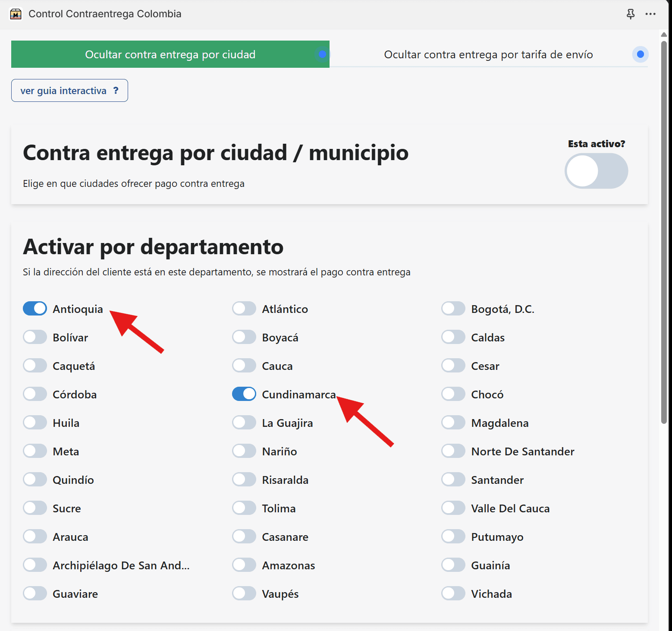Enable the Bogotá, D.C. toggle

coord(453,309)
